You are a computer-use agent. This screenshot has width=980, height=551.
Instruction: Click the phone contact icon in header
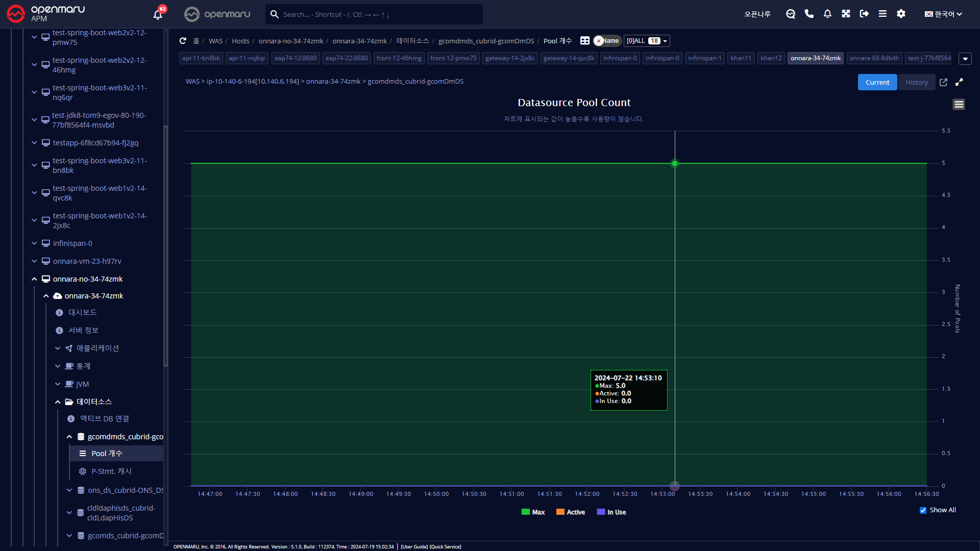(809, 14)
